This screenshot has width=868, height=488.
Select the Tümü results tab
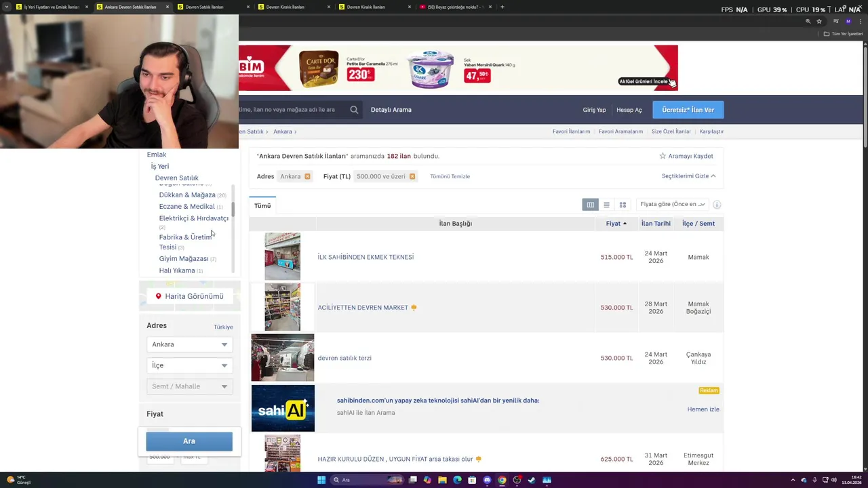tap(262, 206)
